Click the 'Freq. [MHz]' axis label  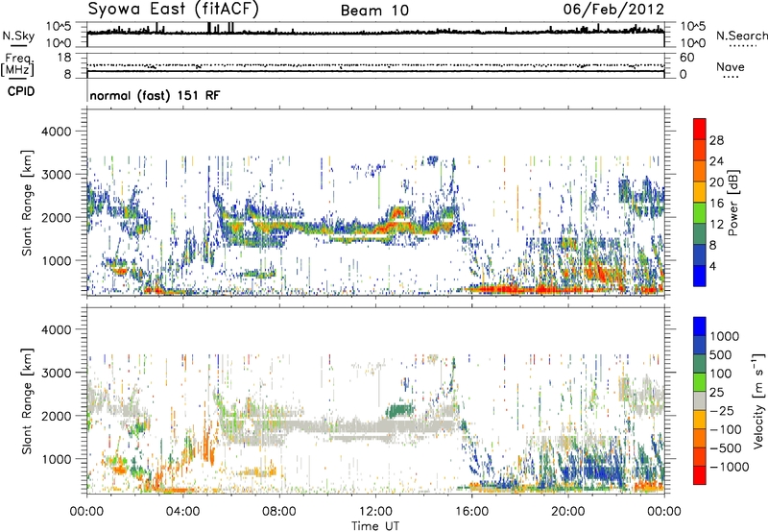(17, 65)
